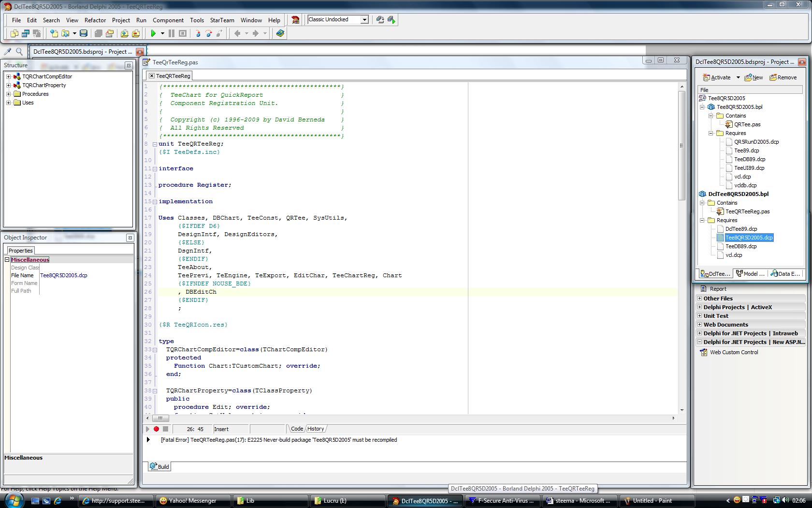Viewport: 812px width, 508px height.
Task: Collapse the Miscellaneous category in Object Inspector
Action: click(7, 260)
